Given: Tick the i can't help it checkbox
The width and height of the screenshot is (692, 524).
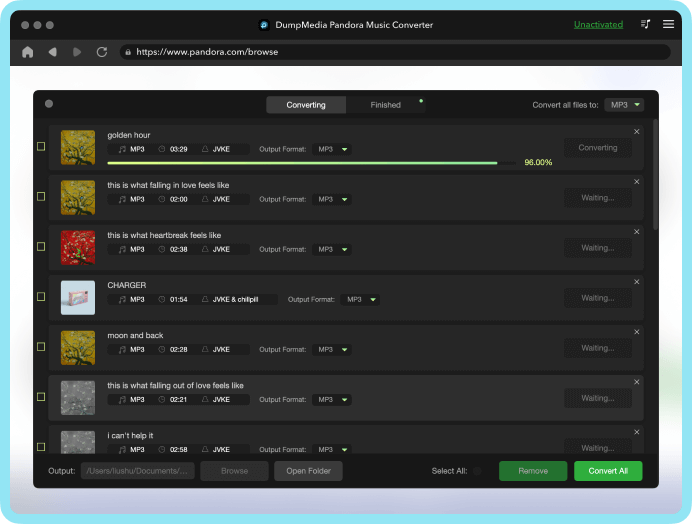Looking at the screenshot, I should [x=41, y=447].
